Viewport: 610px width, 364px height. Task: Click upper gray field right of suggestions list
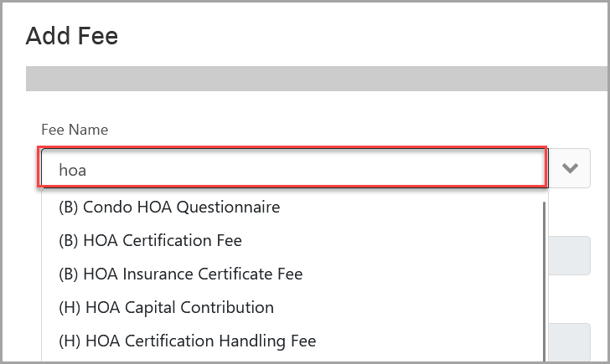[580, 254]
